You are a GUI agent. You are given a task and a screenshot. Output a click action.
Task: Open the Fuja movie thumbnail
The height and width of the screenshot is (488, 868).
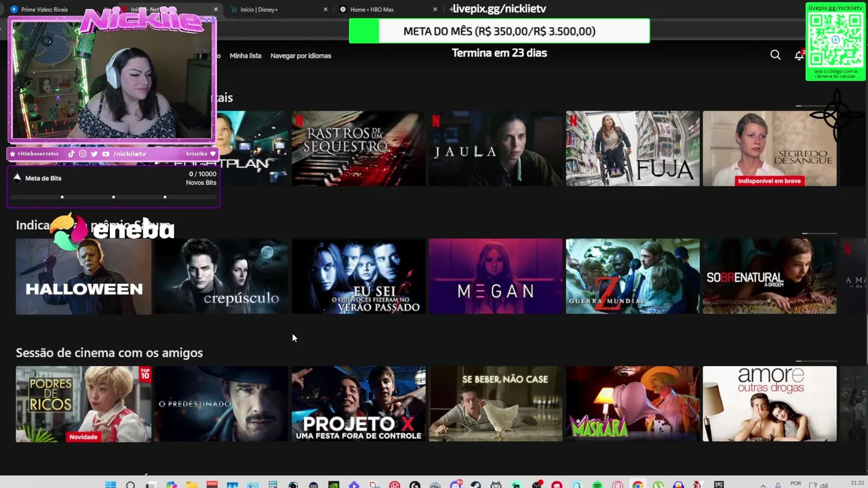pyautogui.click(x=633, y=148)
